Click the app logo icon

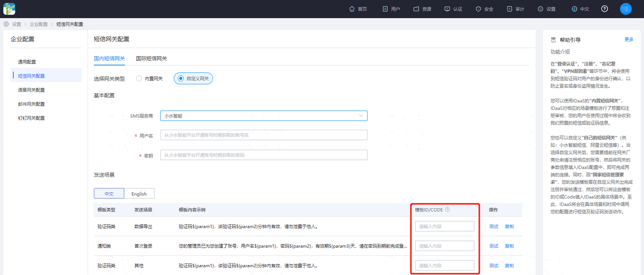tap(9, 9)
